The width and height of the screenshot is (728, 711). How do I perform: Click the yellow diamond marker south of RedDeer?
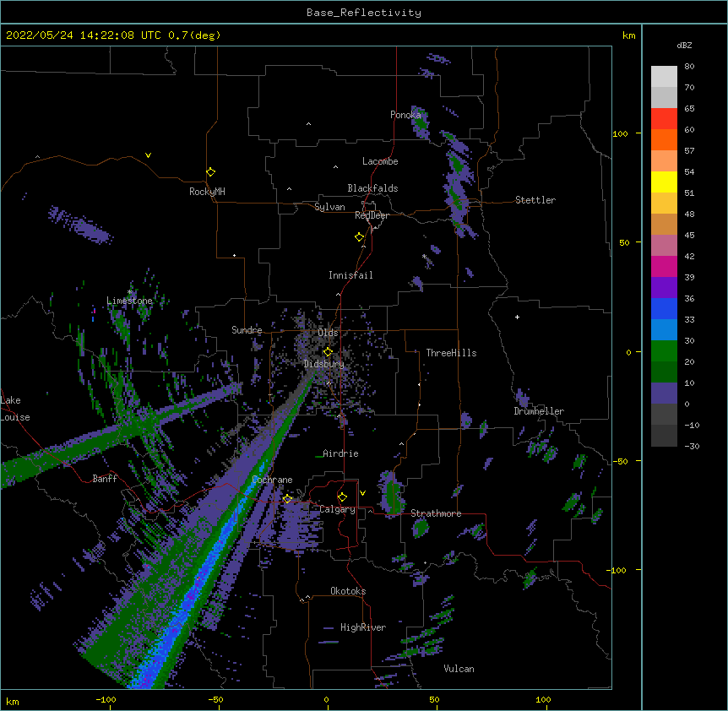(x=359, y=237)
